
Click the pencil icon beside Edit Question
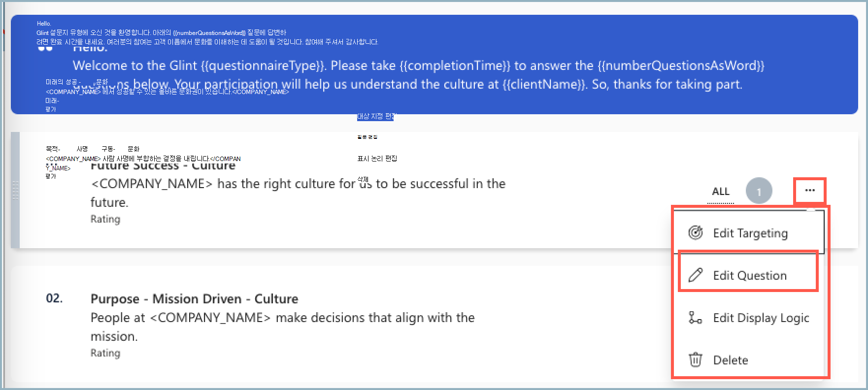coord(695,275)
